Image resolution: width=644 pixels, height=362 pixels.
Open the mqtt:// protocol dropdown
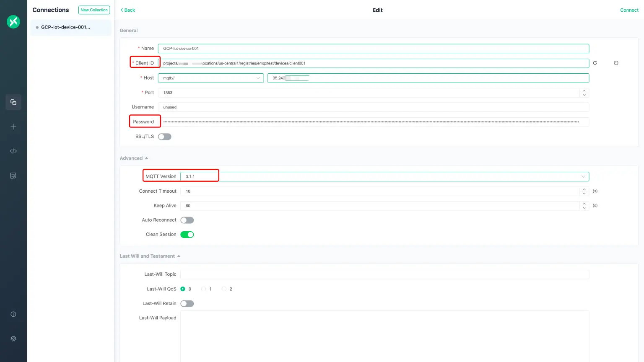tap(210, 78)
